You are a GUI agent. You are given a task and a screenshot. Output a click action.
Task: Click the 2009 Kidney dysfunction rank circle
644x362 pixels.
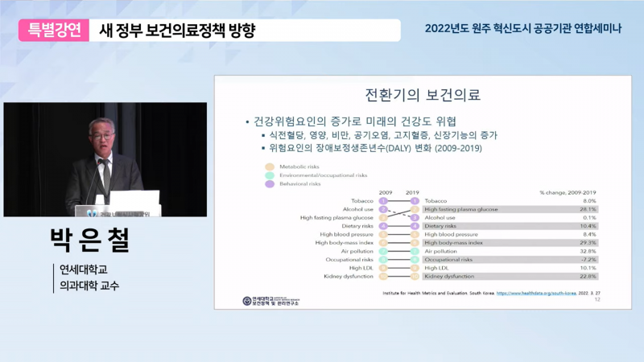tap(383, 276)
